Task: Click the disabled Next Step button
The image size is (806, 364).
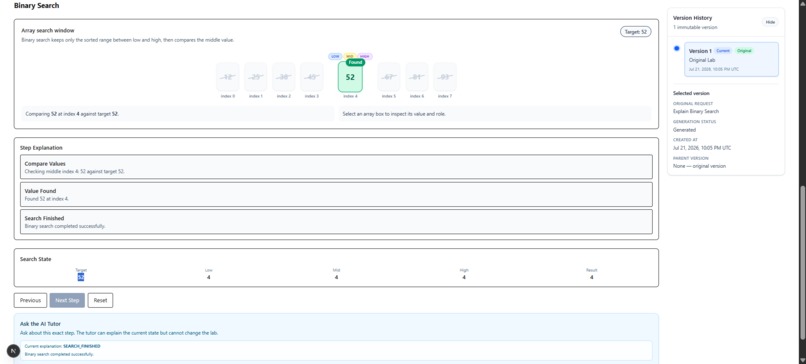Action: [x=67, y=300]
